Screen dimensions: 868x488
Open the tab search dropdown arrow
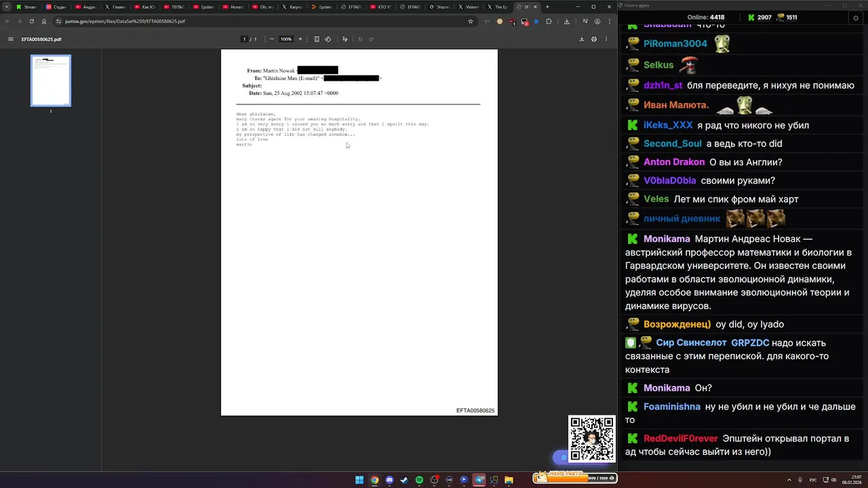pos(7,7)
